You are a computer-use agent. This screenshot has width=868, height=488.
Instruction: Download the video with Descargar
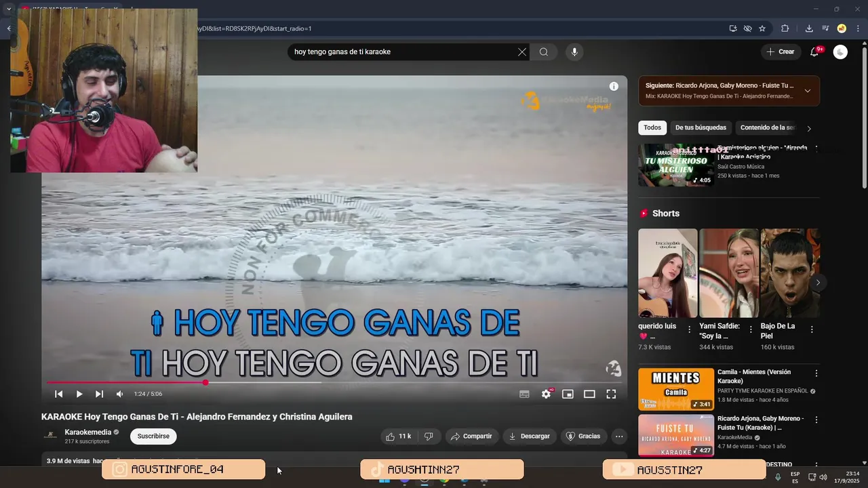(x=530, y=436)
